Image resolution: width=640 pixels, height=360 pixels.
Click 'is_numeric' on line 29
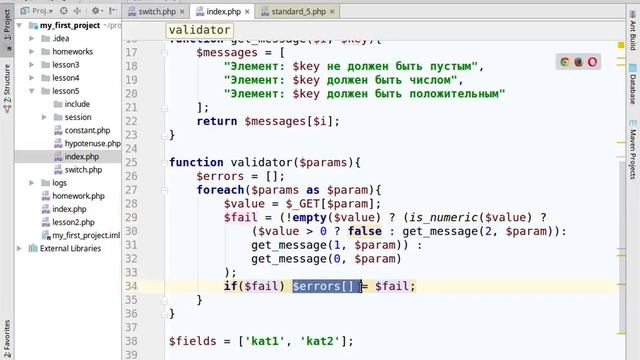444,217
